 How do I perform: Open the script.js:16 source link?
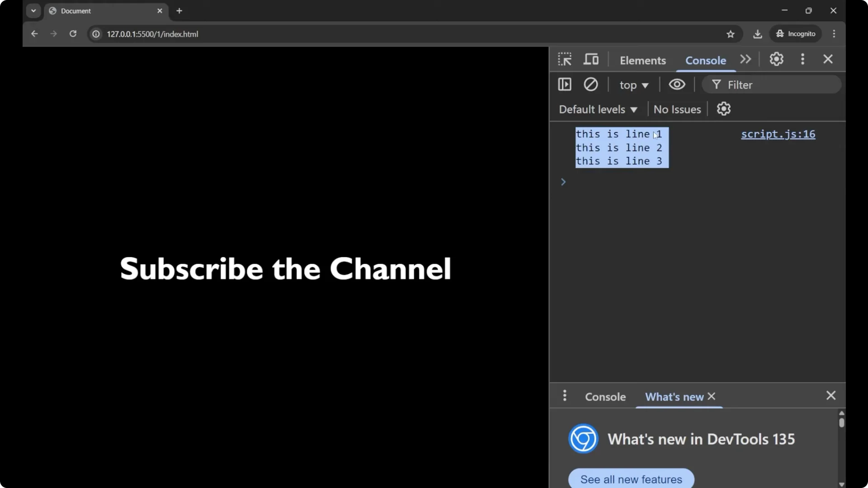pyautogui.click(x=778, y=134)
